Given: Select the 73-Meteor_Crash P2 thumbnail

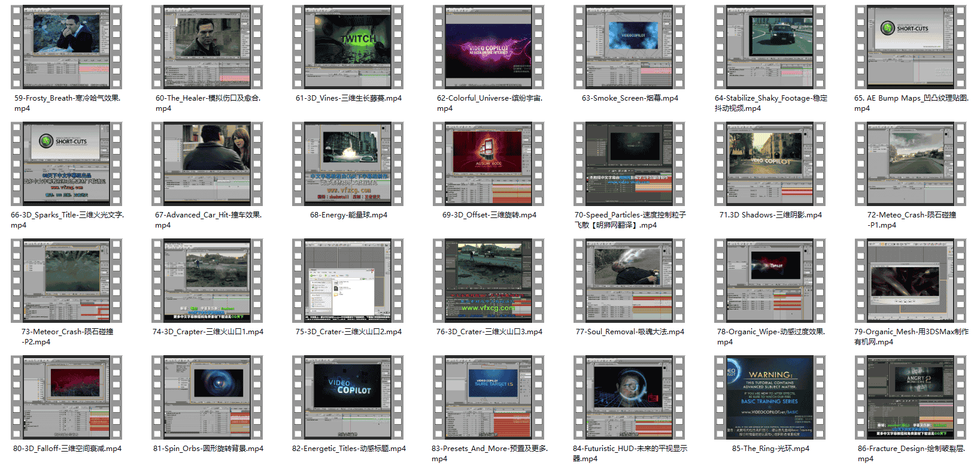Looking at the screenshot, I should (66, 281).
